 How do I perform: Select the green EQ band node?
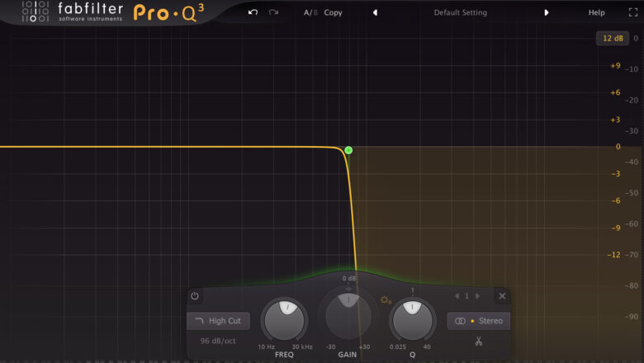tap(348, 150)
